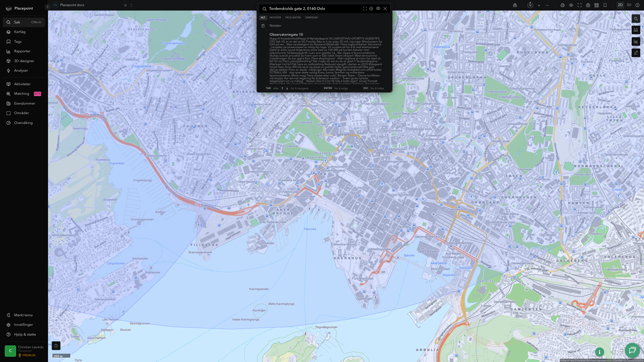Viewport: 644px width, 362px height.
Task: Clear the search with the X
Action: tap(385, 9)
